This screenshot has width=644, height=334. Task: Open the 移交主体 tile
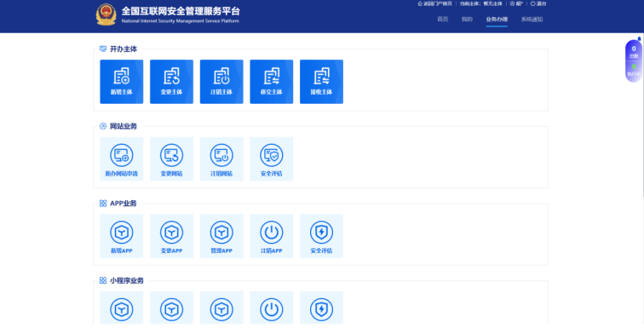[x=272, y=81]
